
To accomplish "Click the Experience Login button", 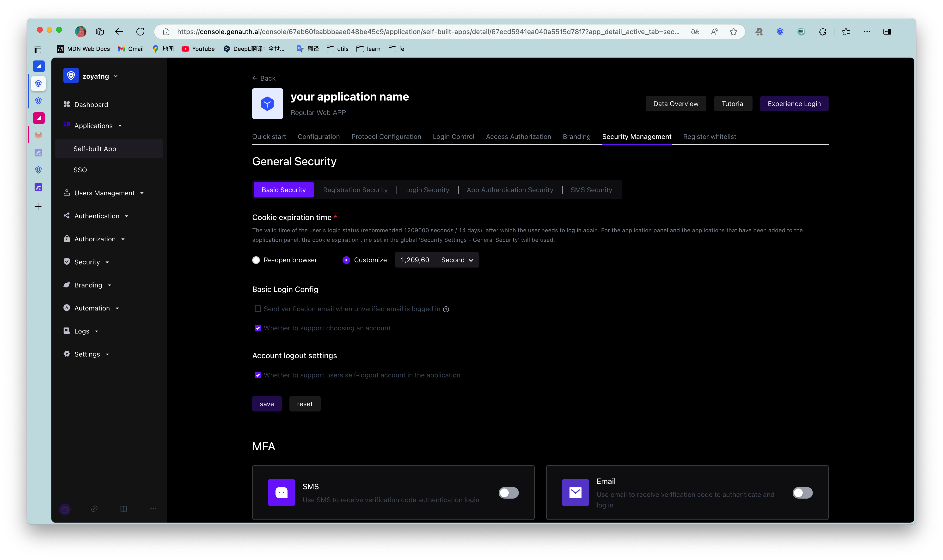I will (794, 104).
